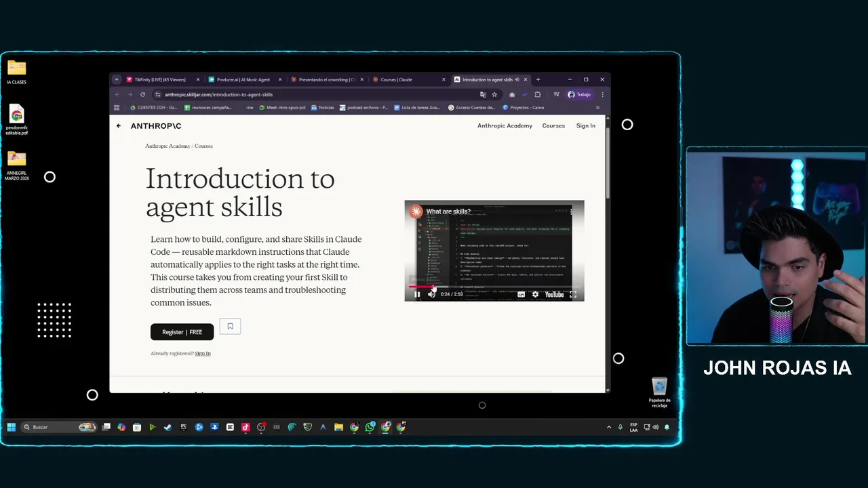Go back using arrow beside Anthropic logo
Image resolution: width=868 pixels, height=488 pixels.
(x=118, y=125)
